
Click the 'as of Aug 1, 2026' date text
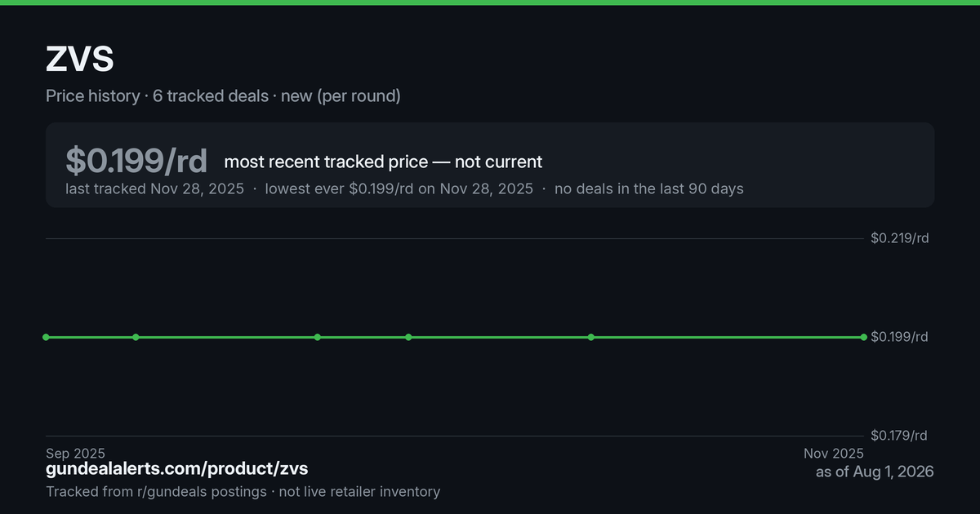tap(875, 472)
